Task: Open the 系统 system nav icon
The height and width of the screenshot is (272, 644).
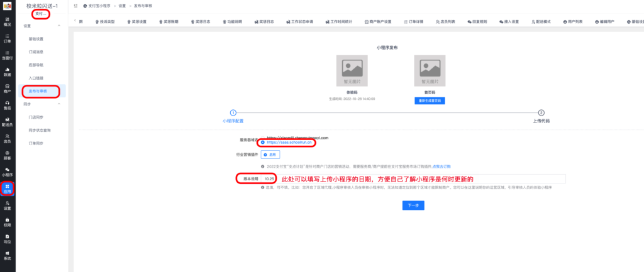Action: (x=8, y=256)
